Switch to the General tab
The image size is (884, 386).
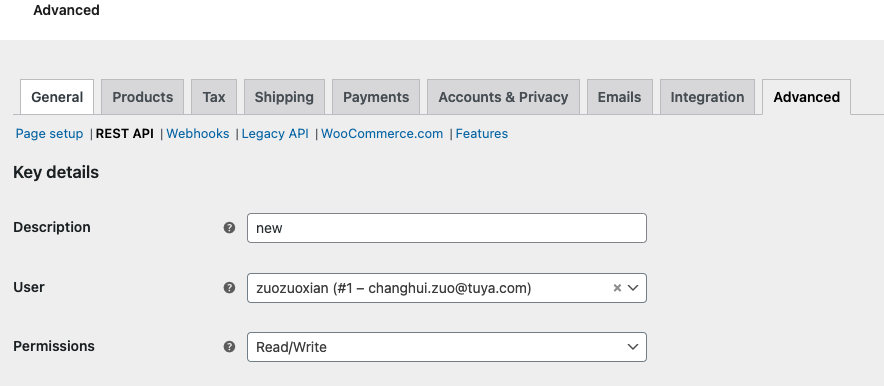point(57,97)
